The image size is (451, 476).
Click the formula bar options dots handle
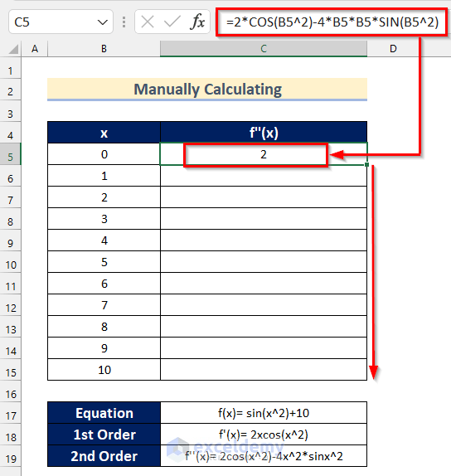pos(124,22)
